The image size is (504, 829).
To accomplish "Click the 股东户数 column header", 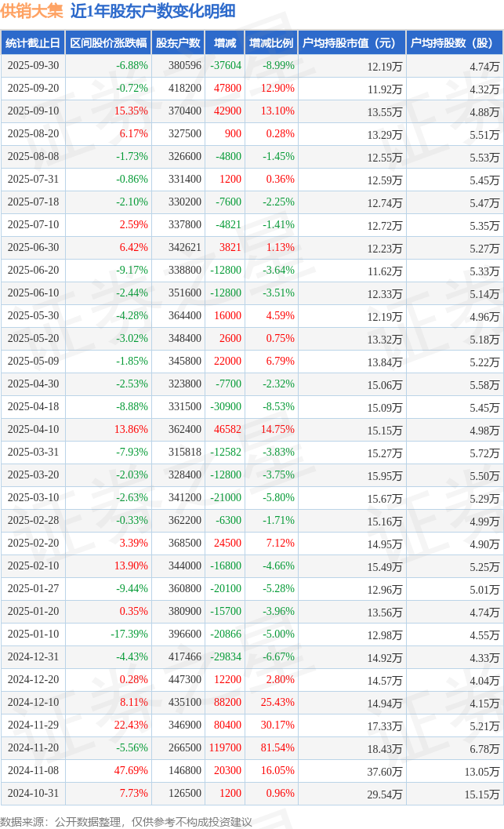I will tap(178, 43).
